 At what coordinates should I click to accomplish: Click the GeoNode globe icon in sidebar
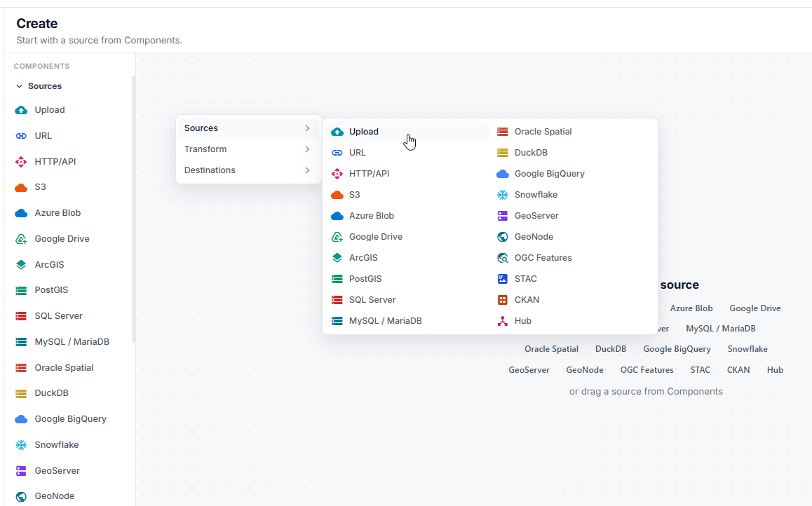click(21, 496)
